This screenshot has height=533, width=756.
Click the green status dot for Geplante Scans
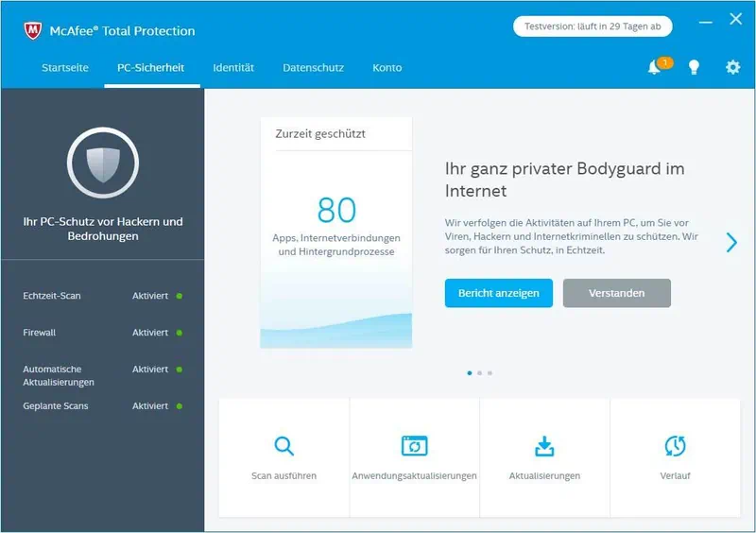[x=180, y=406]
